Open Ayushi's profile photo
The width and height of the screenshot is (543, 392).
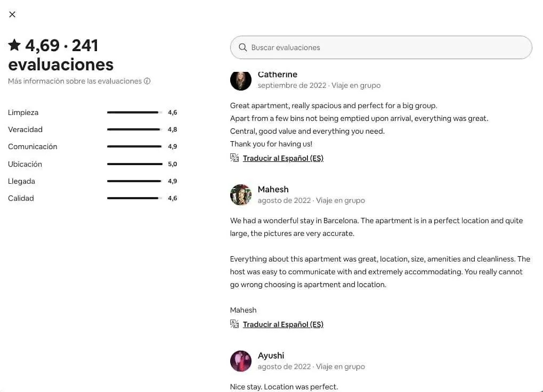241,361
